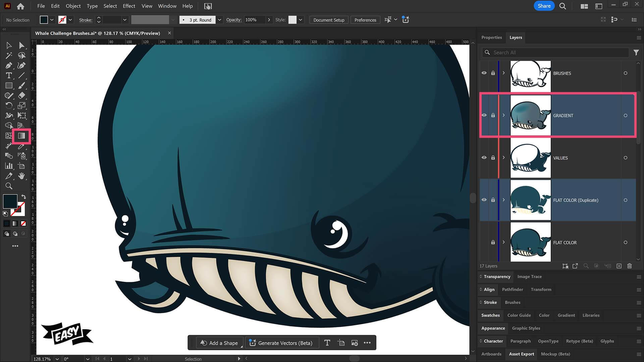
Task: Expand the VALUES layer contents
Action: pyautogui.click(x=503, y=158)
